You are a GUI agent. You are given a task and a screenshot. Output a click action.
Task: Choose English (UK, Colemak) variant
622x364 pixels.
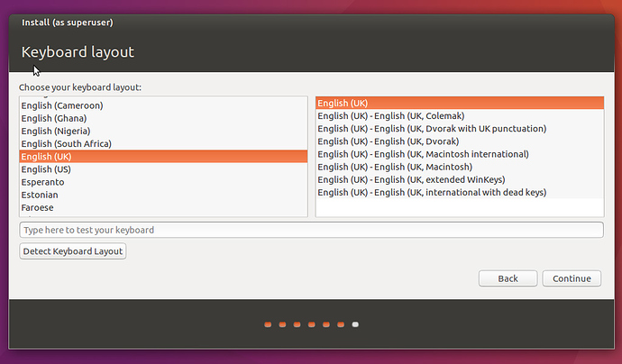coord(390,115)
